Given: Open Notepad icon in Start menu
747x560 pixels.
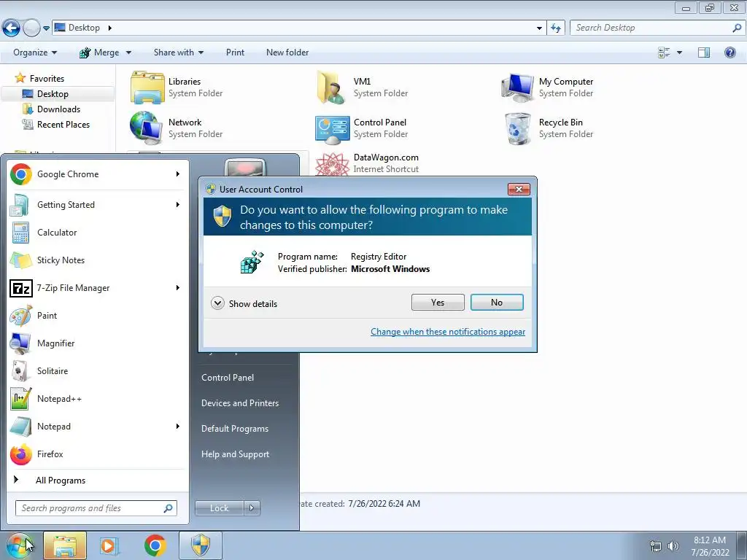Looking at the screenshot, I should [x=20, y=426].
